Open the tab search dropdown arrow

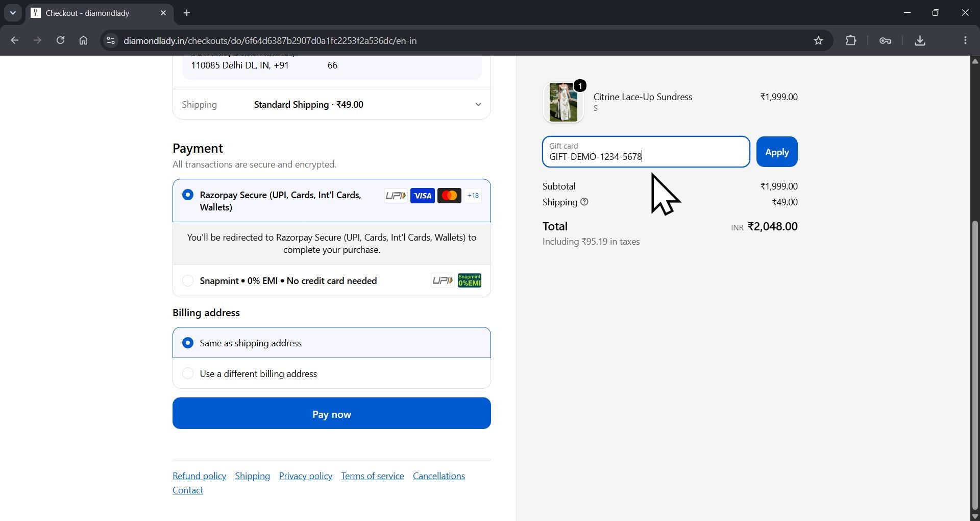click(x=13, y=13)
